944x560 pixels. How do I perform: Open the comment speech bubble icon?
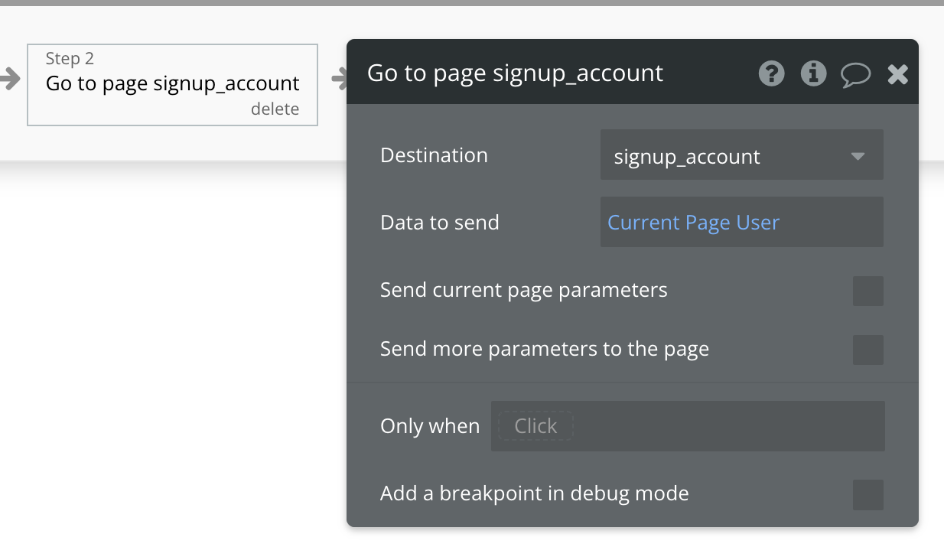tap(855, 73)
